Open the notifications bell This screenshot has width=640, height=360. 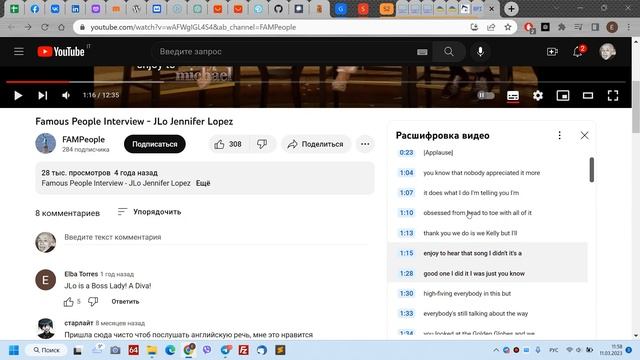point(578,51)
